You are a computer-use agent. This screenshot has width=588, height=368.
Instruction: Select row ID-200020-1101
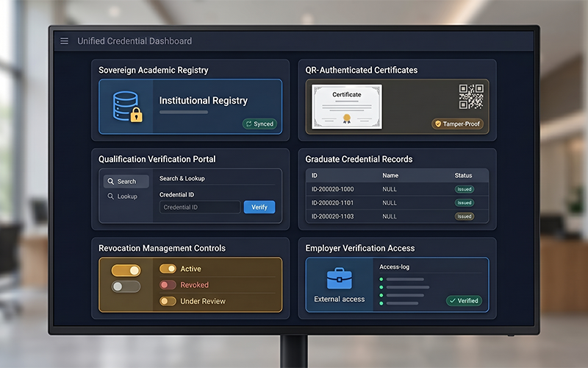(x=397, y=203)
